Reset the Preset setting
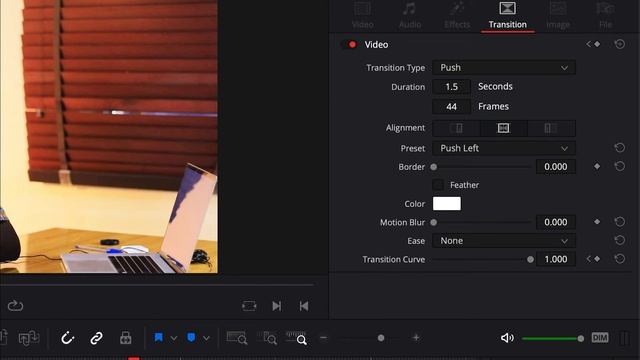 (x=620, y=148)
